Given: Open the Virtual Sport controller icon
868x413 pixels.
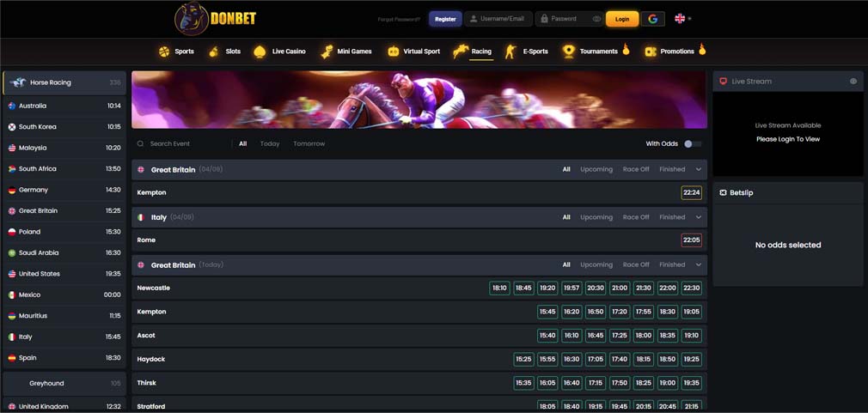Looking at the screenshot, I should 393,52.
